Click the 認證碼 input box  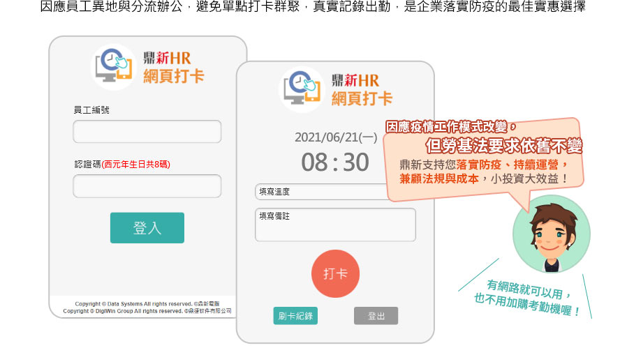[x=147, y=186]
